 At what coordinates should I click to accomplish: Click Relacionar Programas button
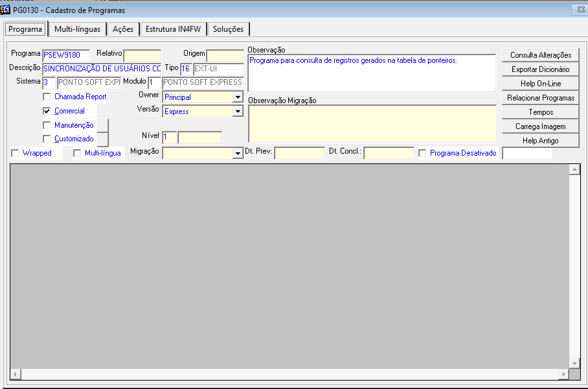[x=540, y=98]
